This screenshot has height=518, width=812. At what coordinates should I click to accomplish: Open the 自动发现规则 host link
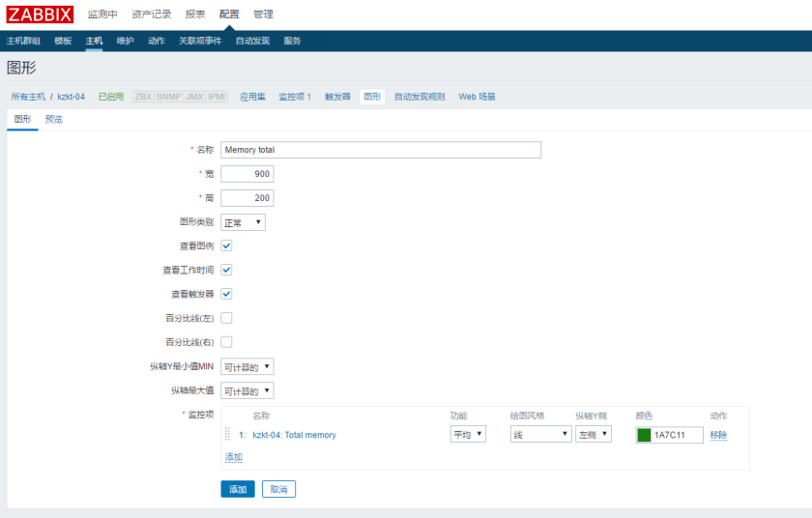[420, 97]
